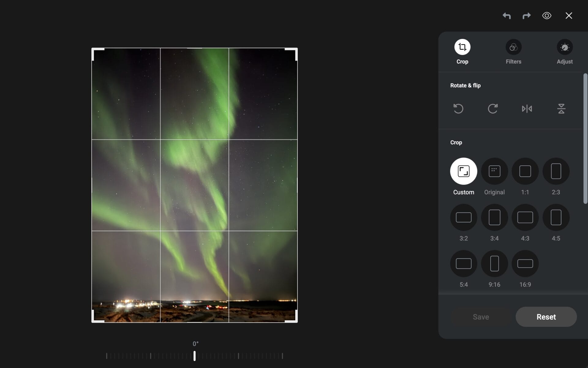Select Original aspect ratio option

pyautogui.click(x=494, y=171)
